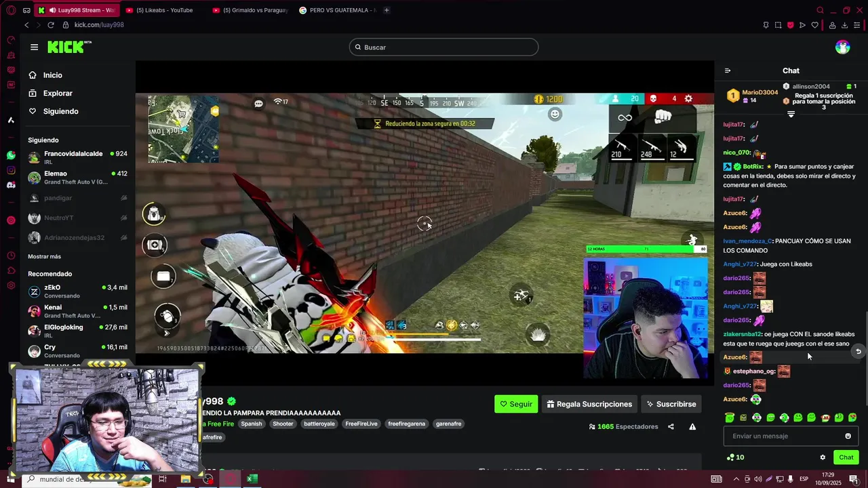Open Francovidalalcalde followed channel

pos(77,157)
